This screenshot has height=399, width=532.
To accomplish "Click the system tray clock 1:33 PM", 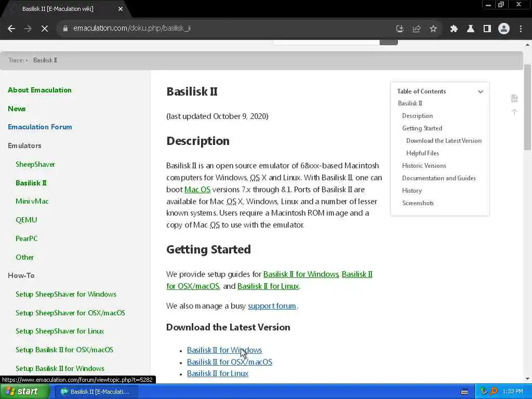I will tap(513, 392).
